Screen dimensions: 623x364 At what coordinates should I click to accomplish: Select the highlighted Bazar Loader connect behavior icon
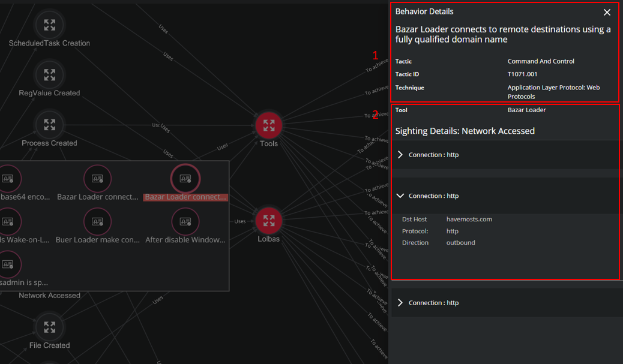[185, 179]
